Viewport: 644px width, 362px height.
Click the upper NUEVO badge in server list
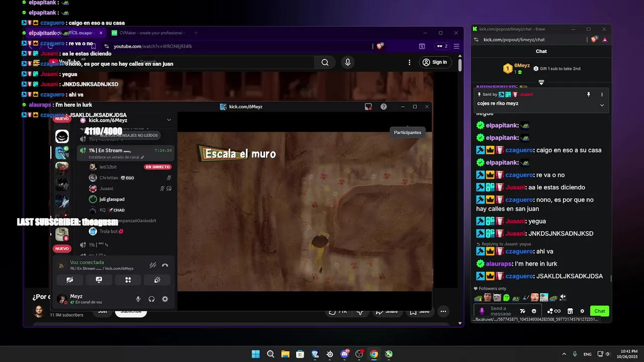click(62, 119)
